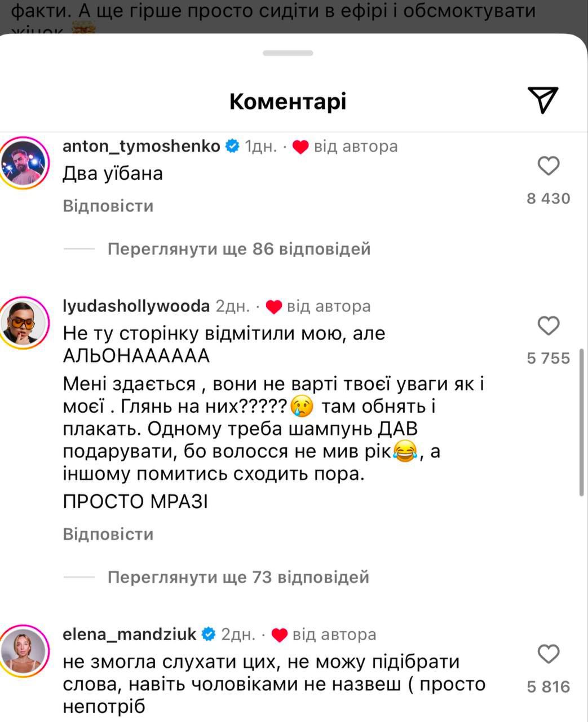588x722 pixels.
Task: Tap the share paper-plane icon
Action: (x=542, y=100)
